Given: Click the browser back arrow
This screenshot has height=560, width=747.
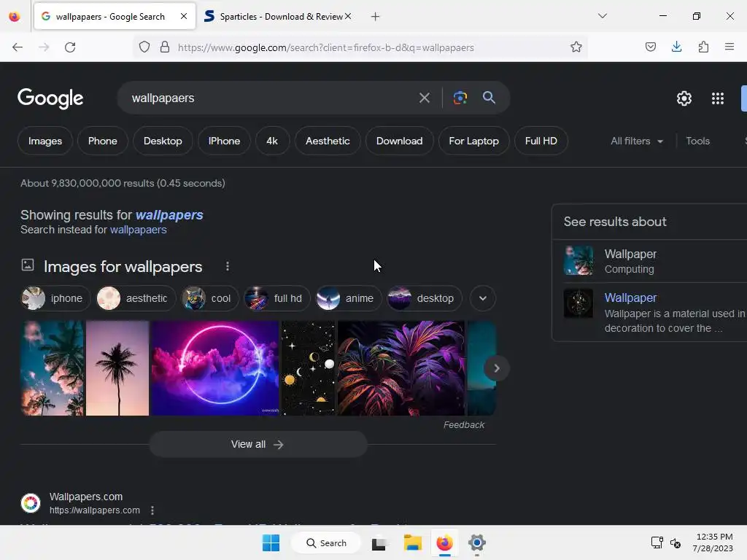Looking at the screenshot, I should pos(18,47).
